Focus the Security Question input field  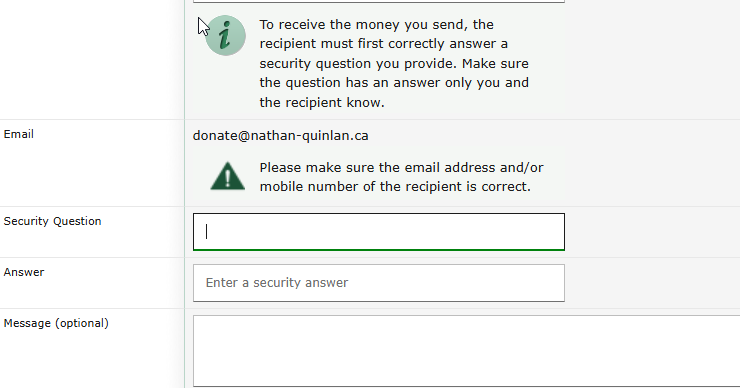point(378,232)
